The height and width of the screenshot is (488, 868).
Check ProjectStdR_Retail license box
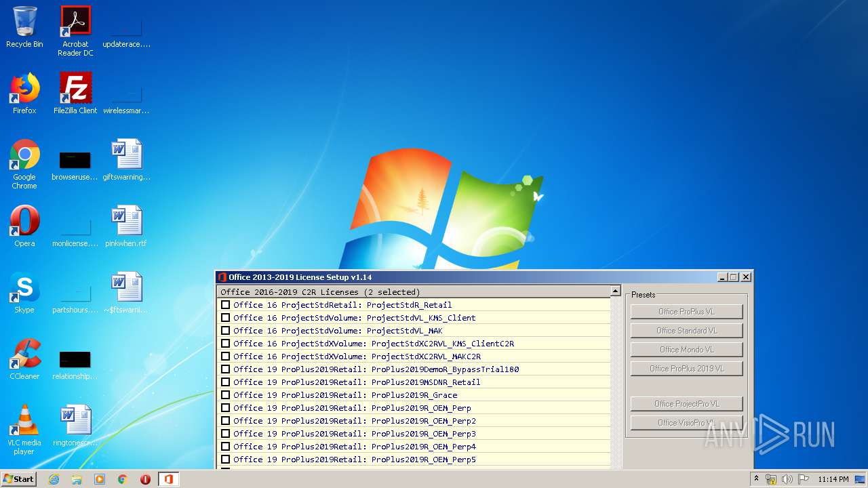pos(226,305)
